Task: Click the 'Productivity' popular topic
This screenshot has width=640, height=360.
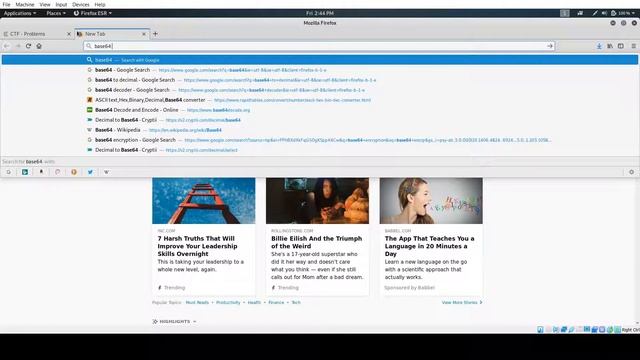Action: pyautogui.click(x=228, y=302)
